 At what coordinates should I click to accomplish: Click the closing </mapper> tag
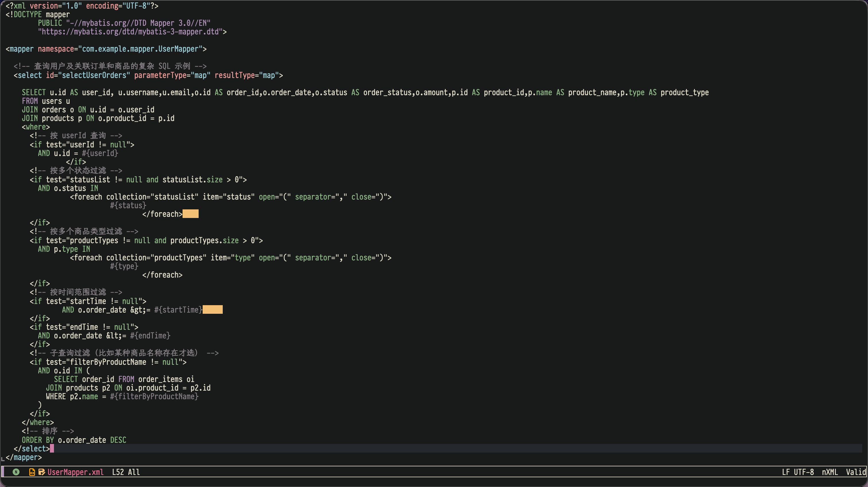tap(24, 457)
